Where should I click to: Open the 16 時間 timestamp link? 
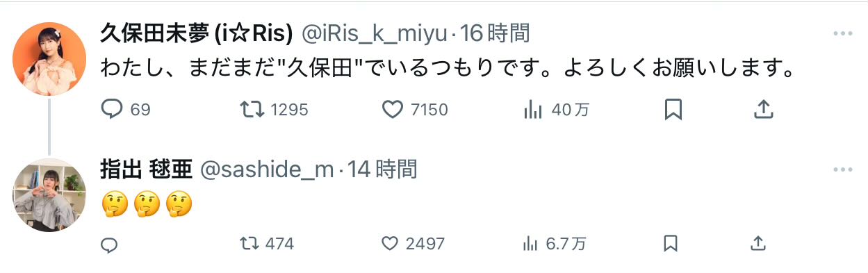click(x=498, y=32)
